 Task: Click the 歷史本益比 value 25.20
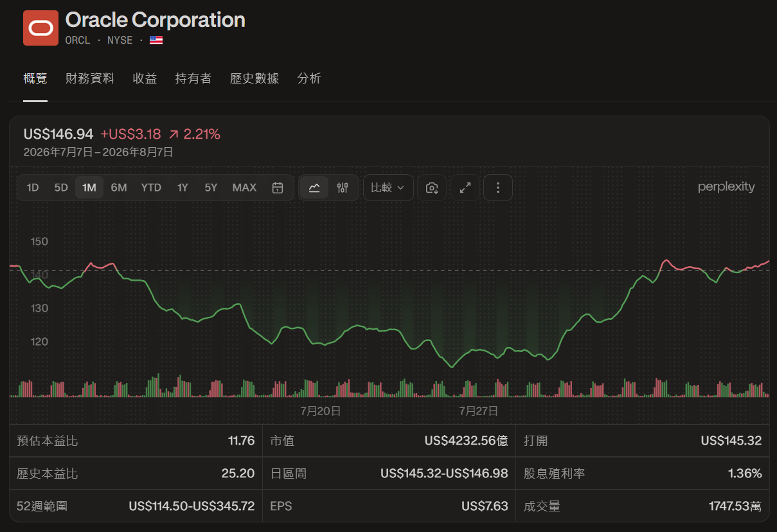[x=238, y=474]
